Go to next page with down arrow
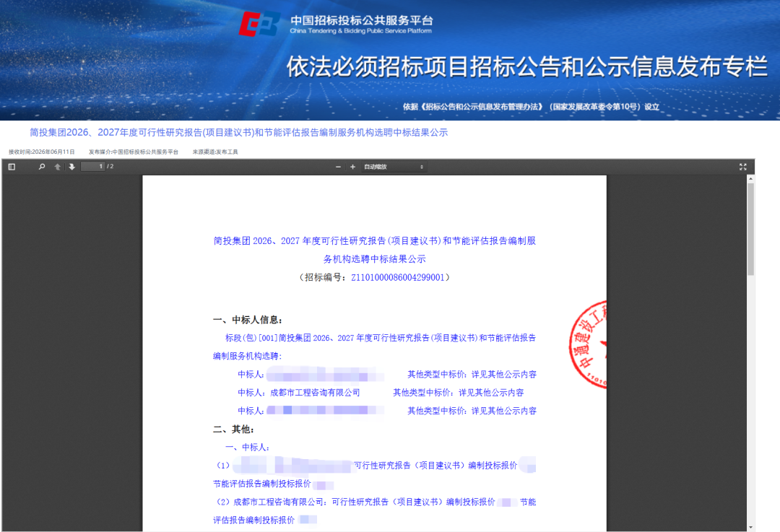Viewport: 780px width, 532px height. [x=72, y=167]
